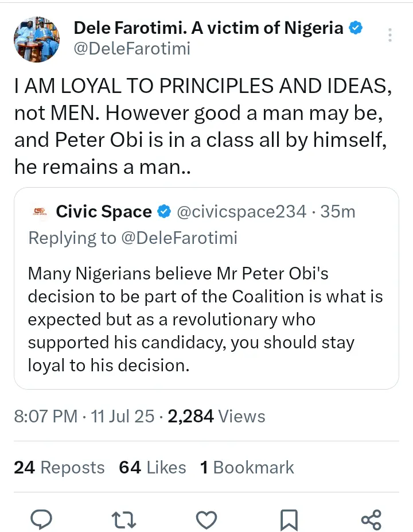This screenshot has height=532, width=413.
Task: Open the 2,284 Views analytics
Action: pyautogui.click(x=216, y=417)
